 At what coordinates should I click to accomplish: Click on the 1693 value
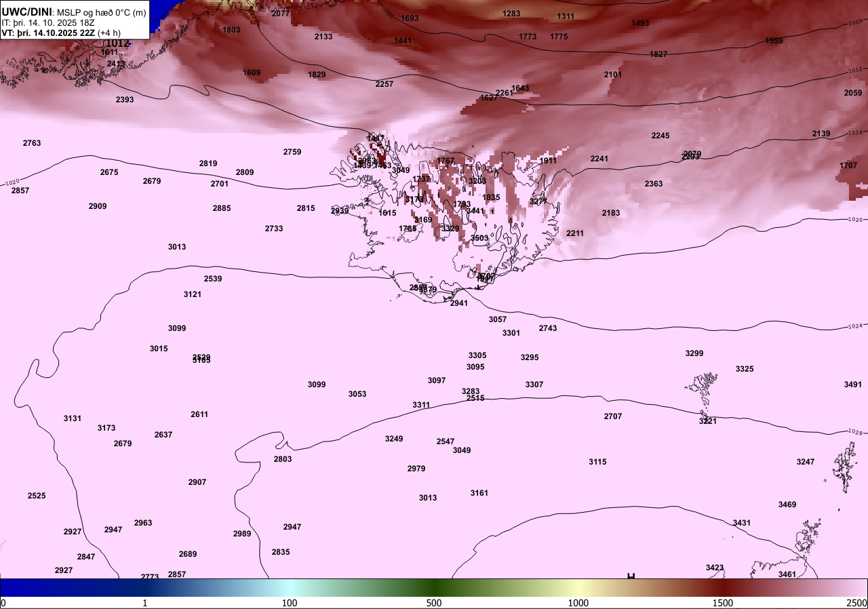pos(410,18)
